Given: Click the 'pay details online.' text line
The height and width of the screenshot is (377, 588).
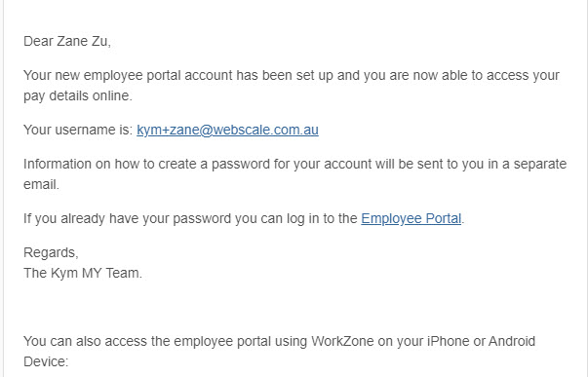Looking at the screenshot, I should click(78, 95).
